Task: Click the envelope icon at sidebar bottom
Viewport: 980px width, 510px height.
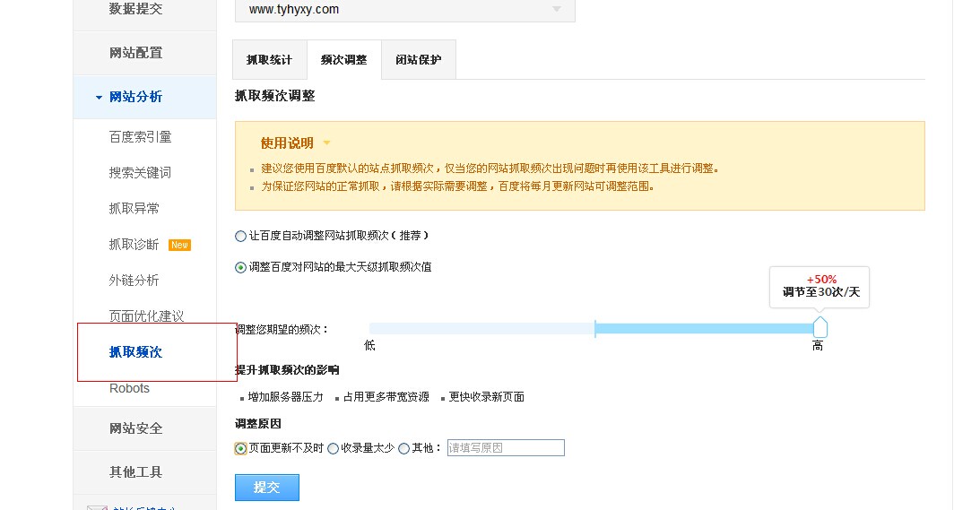Action: (x=97, y=506)
